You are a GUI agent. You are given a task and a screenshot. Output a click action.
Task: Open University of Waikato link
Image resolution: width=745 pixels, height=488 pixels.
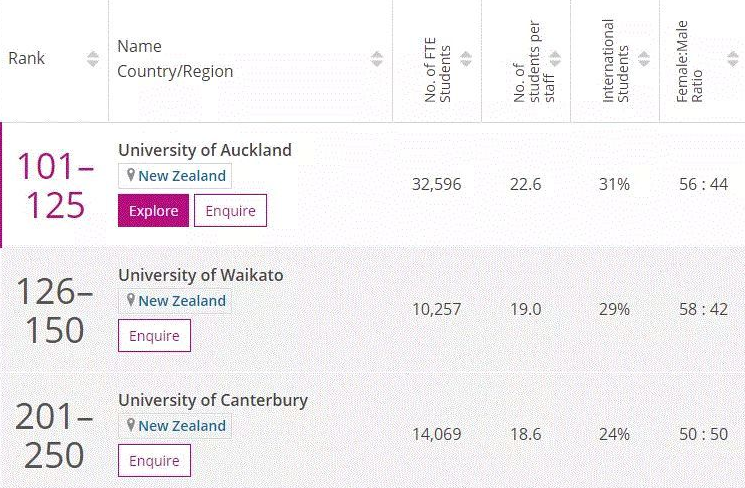201,275
